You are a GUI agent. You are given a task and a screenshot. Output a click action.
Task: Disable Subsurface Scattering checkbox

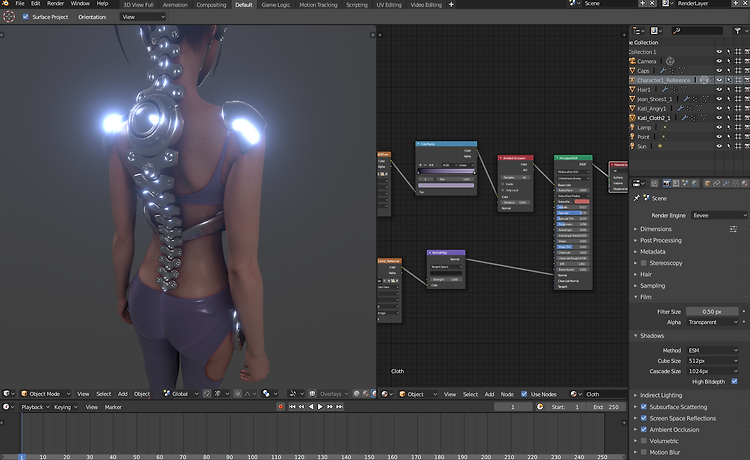(644, 407)
